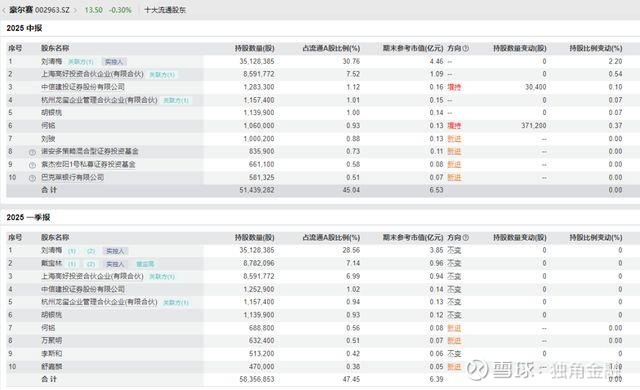Image resolution: width=640 pixels, height=390 pixels.
Task: Click the total 58,356,853 in 一季报 合计 row
Action: tap(257, 379)
